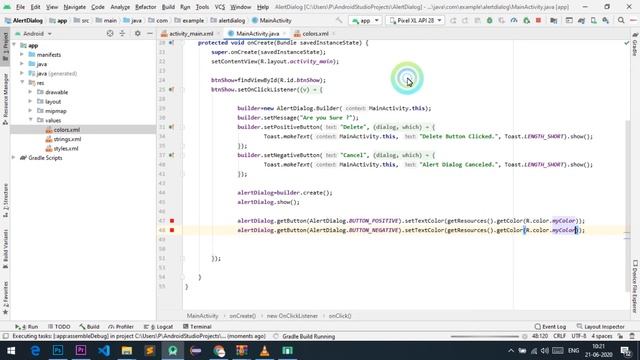The width and height of the screenshot is (640, 360).
Task: Expand the Gradle Scripts node
Action: click(x=13, y=158)
